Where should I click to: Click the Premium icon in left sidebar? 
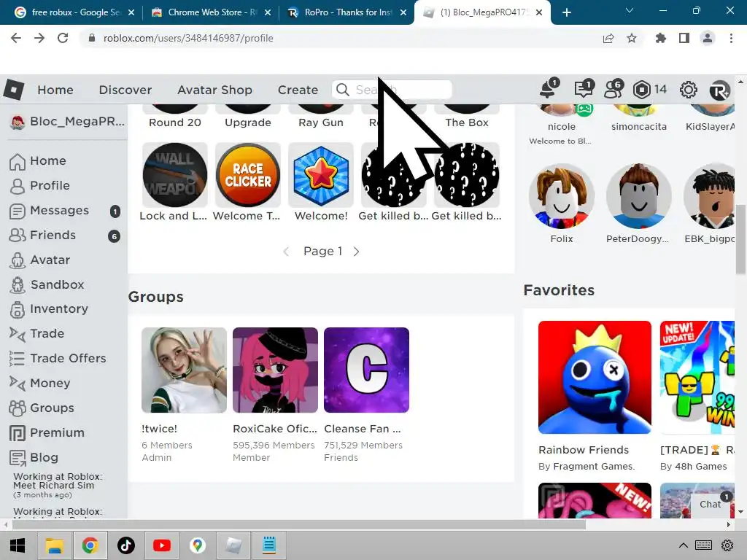18,433
